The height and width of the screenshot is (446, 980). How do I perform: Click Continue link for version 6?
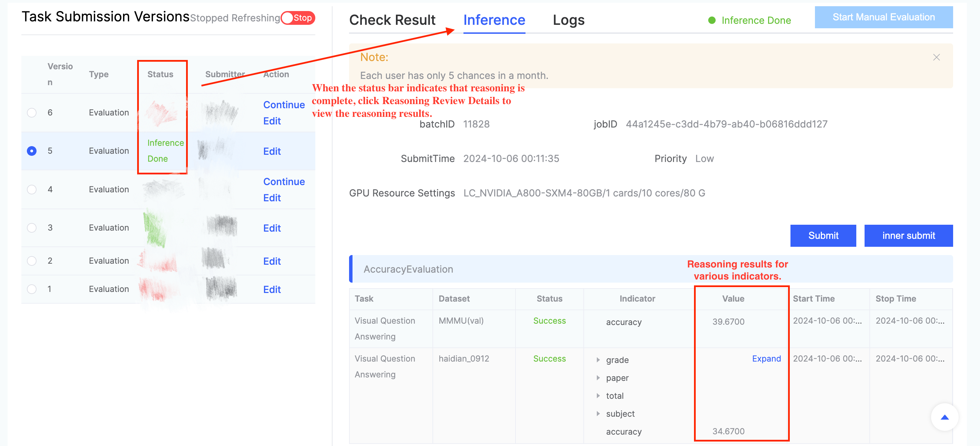coord(284,105)
